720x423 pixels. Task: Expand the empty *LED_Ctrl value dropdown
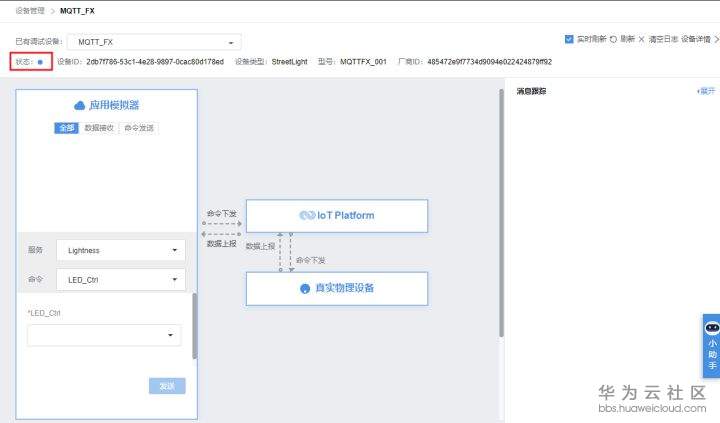click(104, 335)
